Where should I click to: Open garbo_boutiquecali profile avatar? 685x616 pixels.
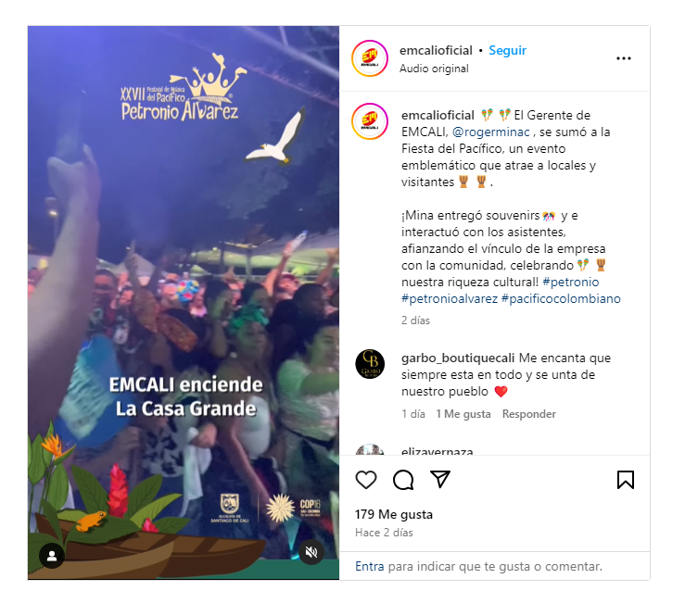click(370, 364)
